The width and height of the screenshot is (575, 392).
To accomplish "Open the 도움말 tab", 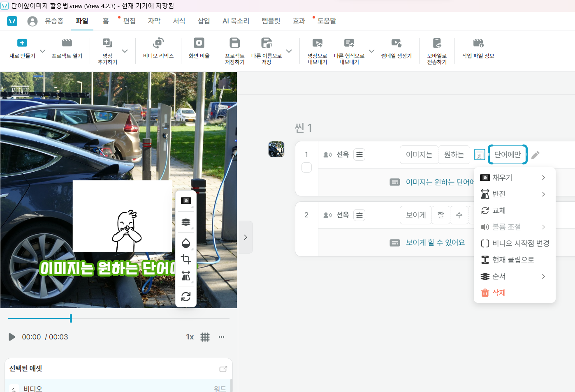I will [x=327, y=21].
